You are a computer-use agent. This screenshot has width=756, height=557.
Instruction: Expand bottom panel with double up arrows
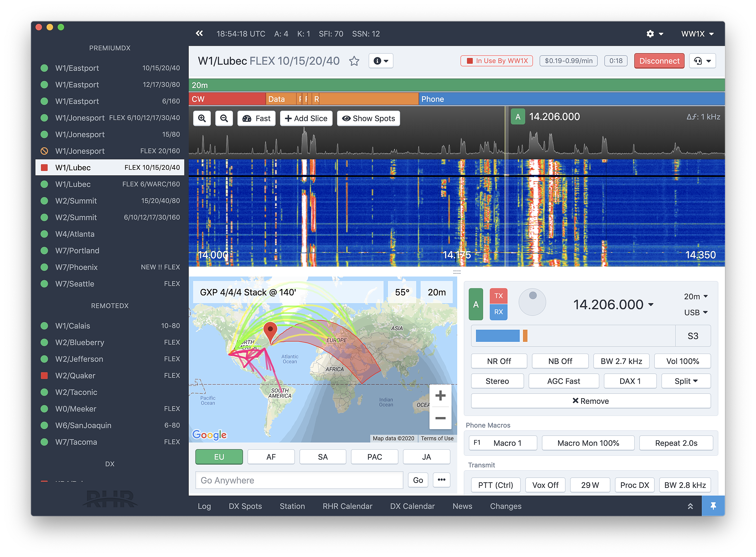[x=690, y=506]
